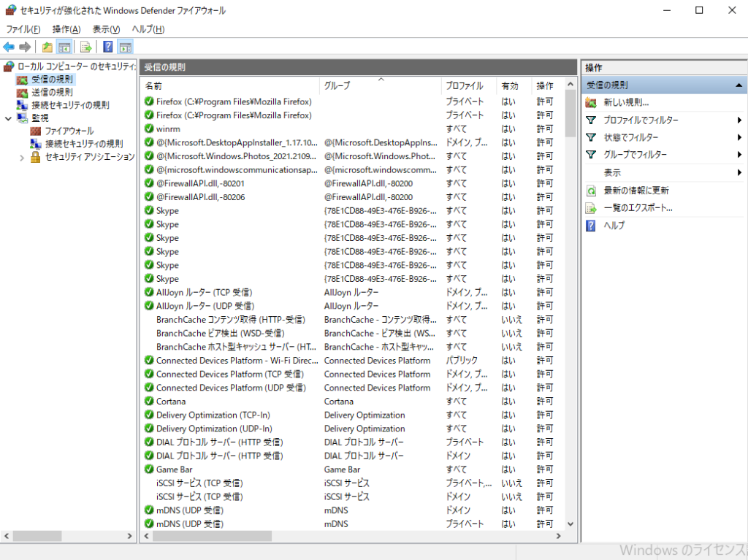Select the @FirewallAPI.dll,-80206 rule
The height and width of the screenshot is (560, 748).
(x=353, y=197)
